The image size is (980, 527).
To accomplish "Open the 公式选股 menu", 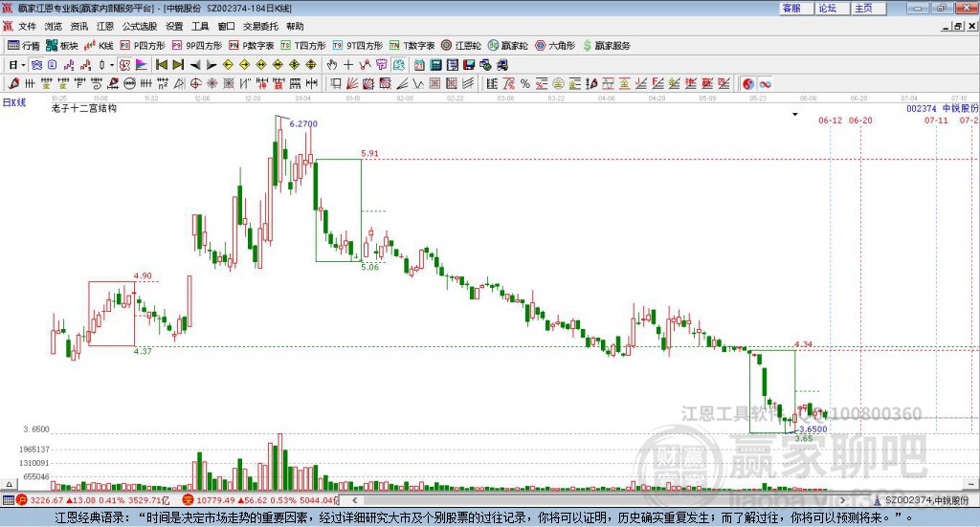I will 140,26.
